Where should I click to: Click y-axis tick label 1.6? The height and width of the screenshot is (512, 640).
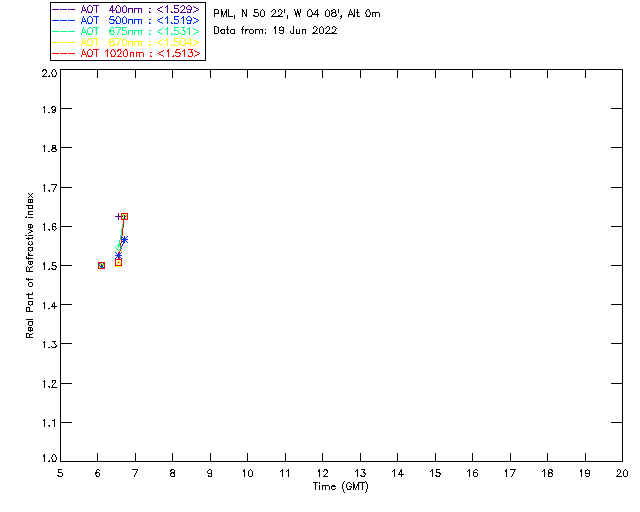[49, 227]
